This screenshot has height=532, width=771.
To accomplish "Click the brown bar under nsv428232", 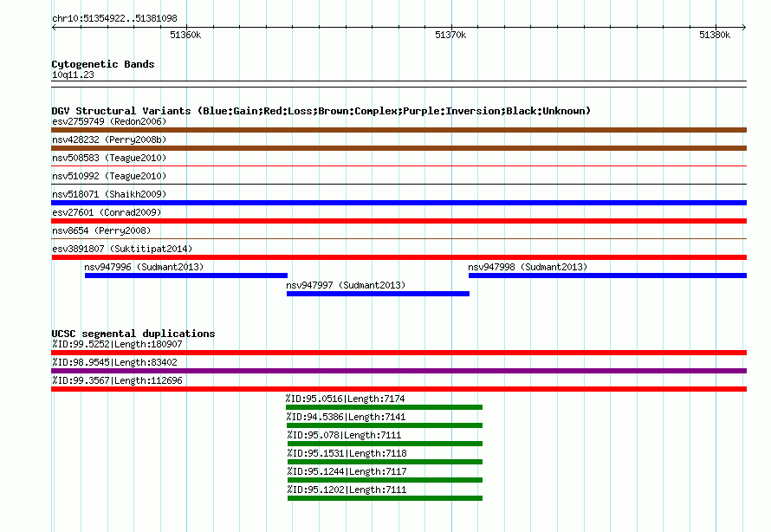I will tap(398, 148).
